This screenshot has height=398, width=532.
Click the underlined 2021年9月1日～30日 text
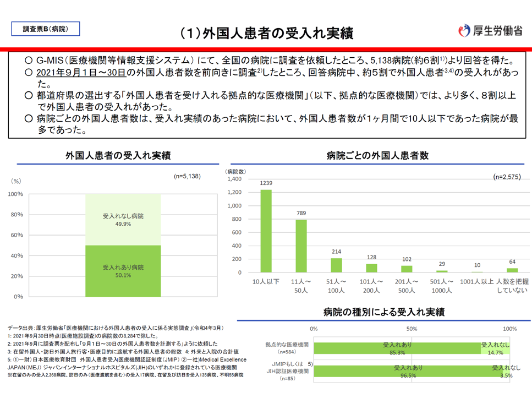point(82,72)
